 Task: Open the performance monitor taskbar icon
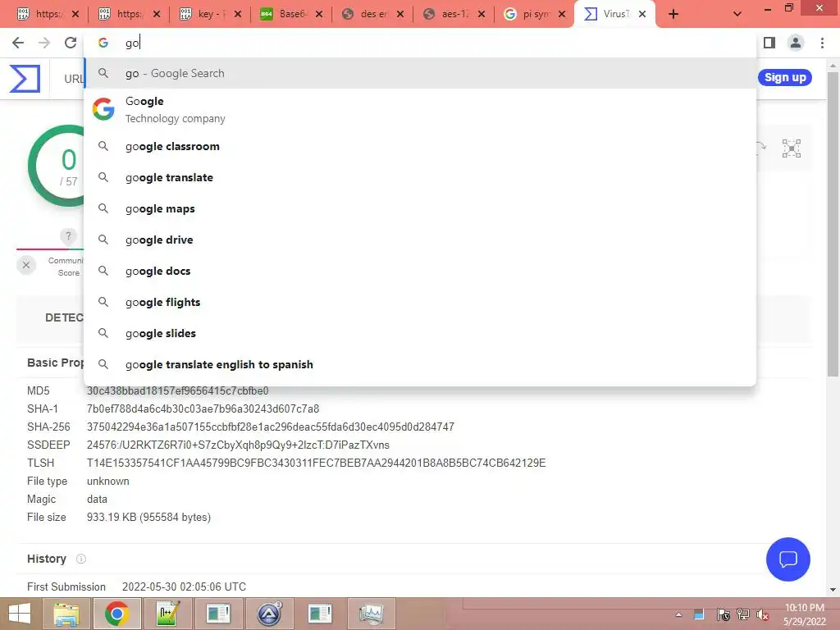pyautogui.click(x=372, y=614)
